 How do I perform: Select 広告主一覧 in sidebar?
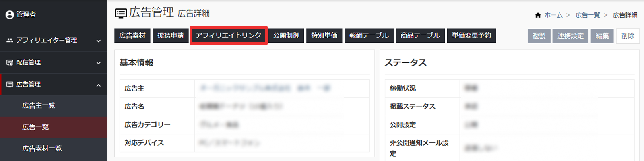coord(54,106)
